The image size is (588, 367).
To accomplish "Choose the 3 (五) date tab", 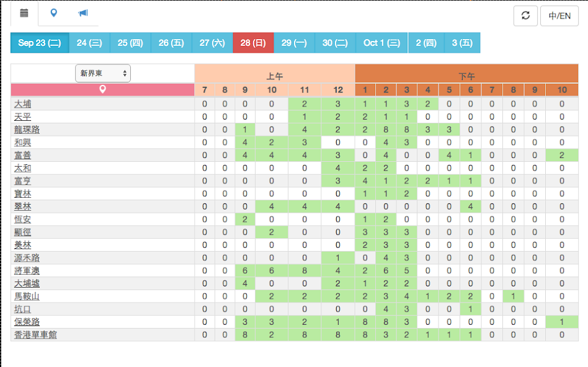I will 462,43.
